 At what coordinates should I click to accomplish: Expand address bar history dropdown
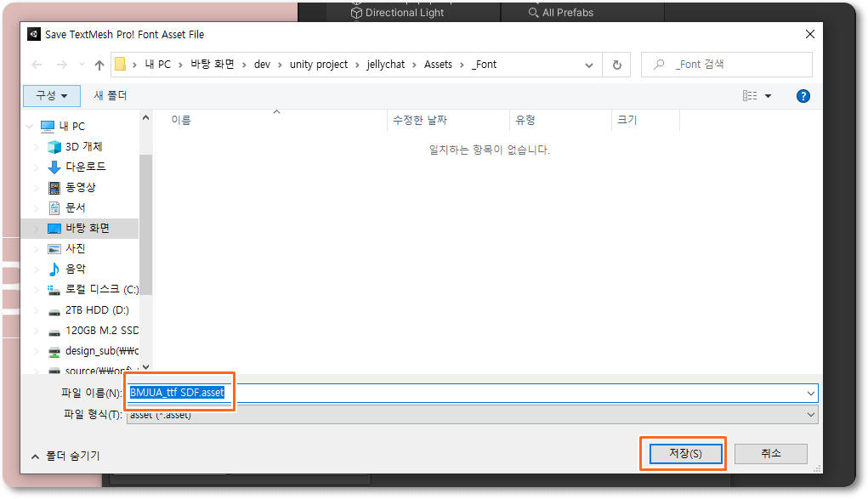tap(588, 65)
